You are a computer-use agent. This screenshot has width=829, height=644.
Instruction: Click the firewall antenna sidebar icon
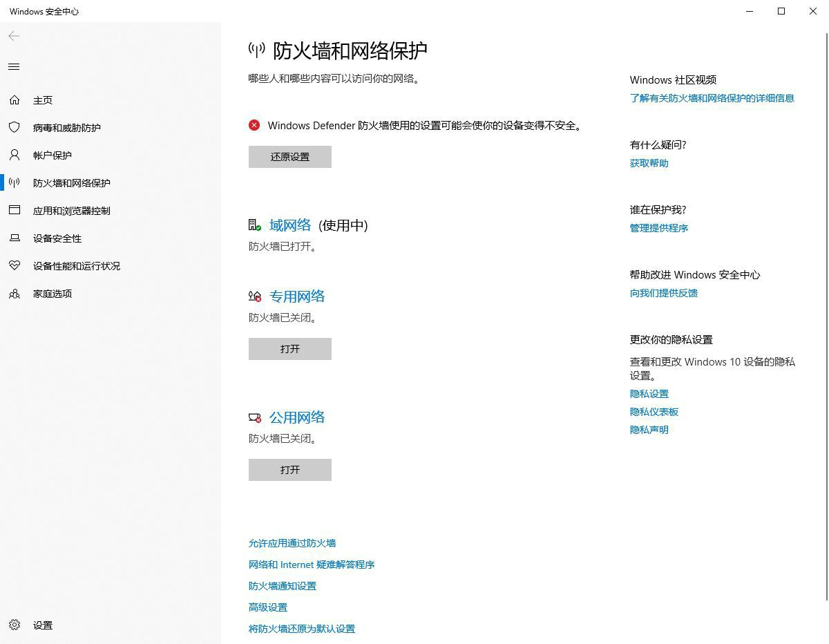[15, 183]
